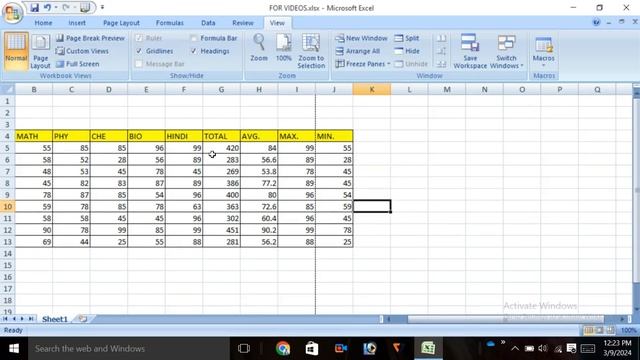Toggle the Message Bar checkbox
Viewport: 640px width, 360px height.
point(139,64)
